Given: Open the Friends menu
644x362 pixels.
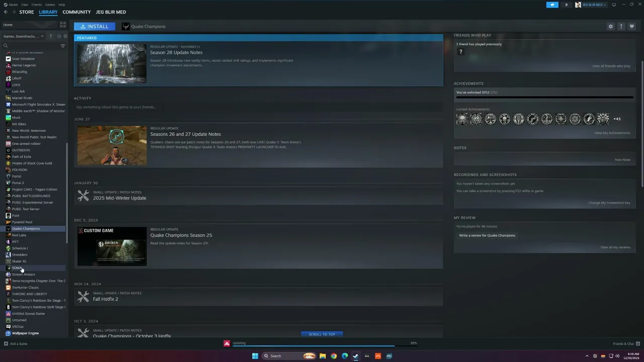Looking at the screenshot, I should (37, 5).
